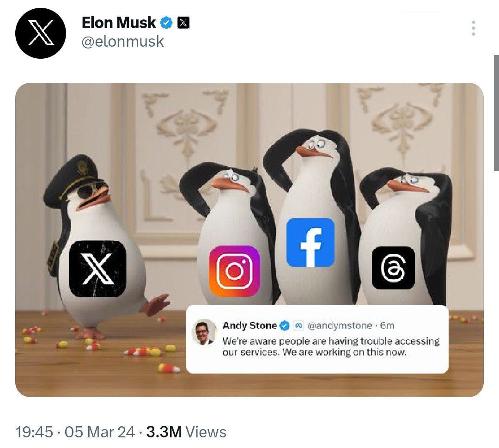Click Andy Stone's profile photo

pyautogui.click(x=204, y=331)
